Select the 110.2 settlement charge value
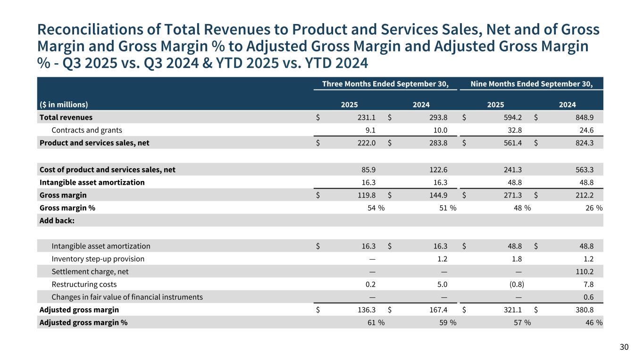644x362 pixels. 585,271
